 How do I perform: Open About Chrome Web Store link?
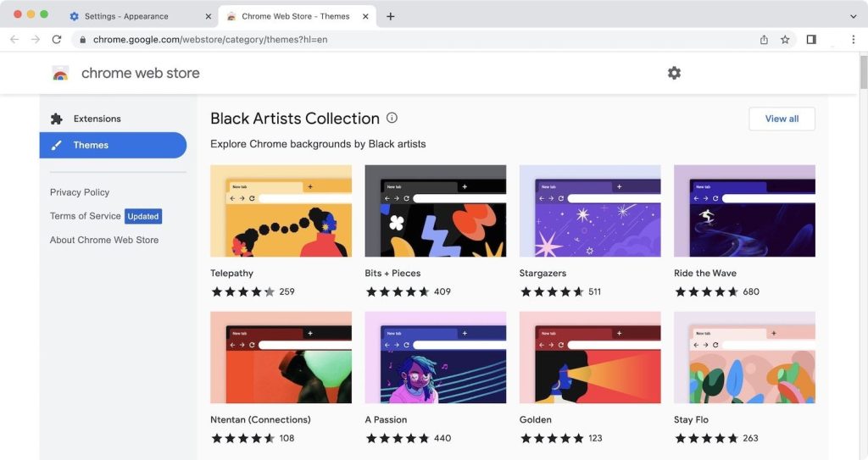pyautogui.click(x=104, y=240)
